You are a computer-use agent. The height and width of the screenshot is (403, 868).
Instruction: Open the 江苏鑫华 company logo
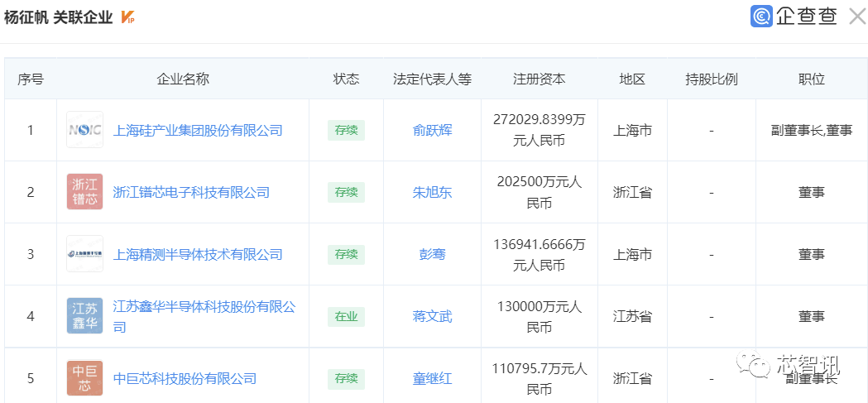tap(84, 315)
